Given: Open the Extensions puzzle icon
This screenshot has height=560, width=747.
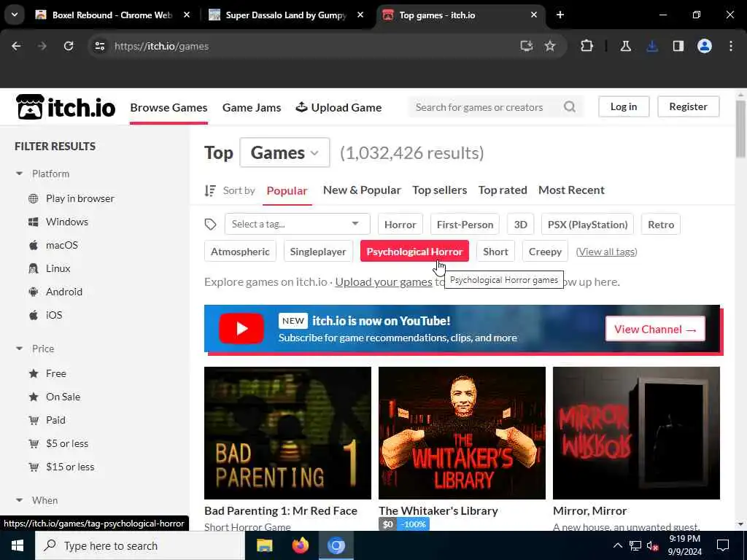Looking at the screenshot, I should [587, 46].
